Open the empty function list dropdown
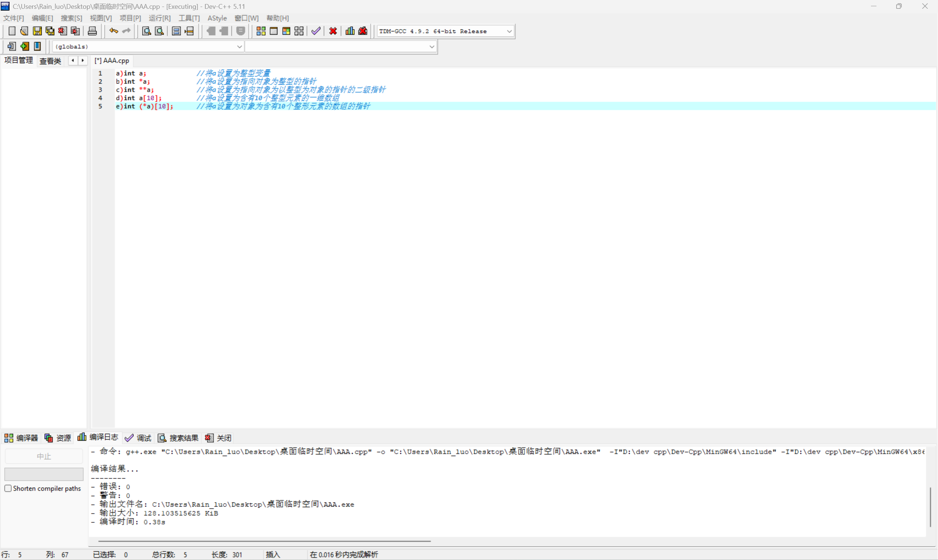938x560 pixels. coord(432,47)
